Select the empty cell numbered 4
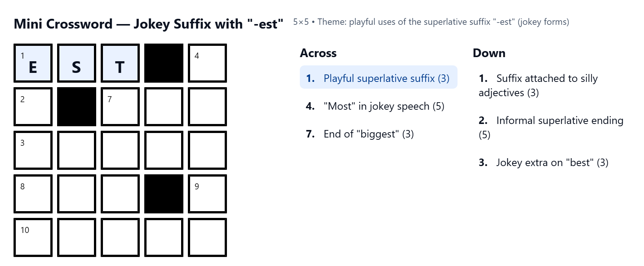The image size is (644, 266). (x=207, y=63)
